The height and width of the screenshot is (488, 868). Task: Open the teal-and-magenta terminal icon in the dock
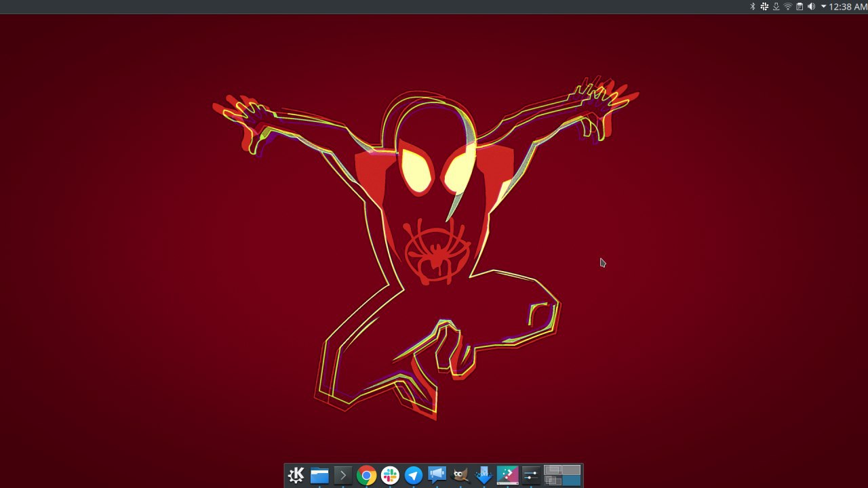coord(507,476)
